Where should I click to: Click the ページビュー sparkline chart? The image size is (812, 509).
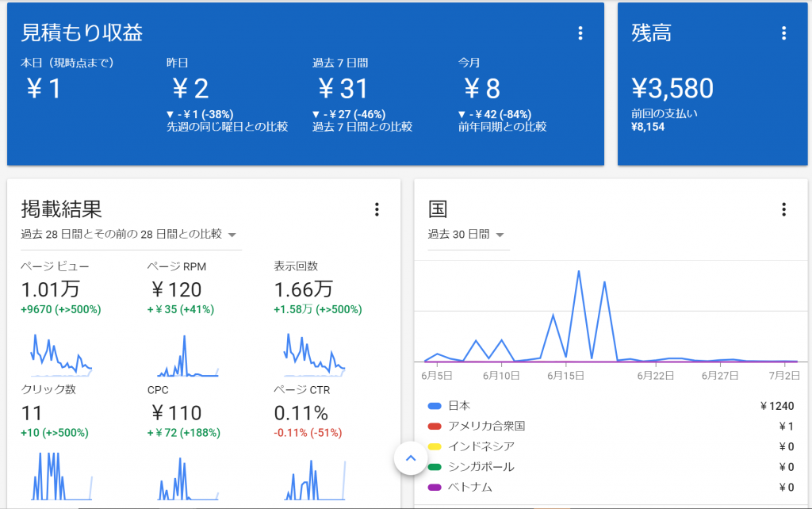(61, 354)
